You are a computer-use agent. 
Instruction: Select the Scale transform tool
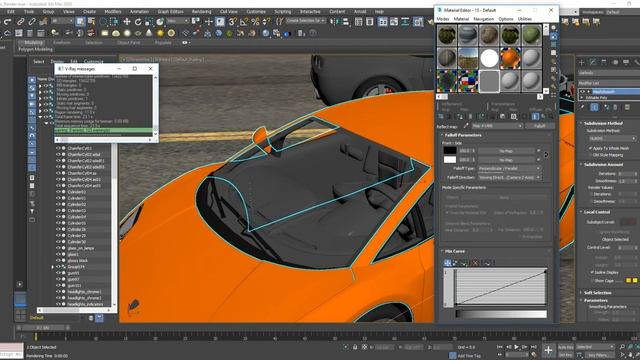click(x=149, y=22)
